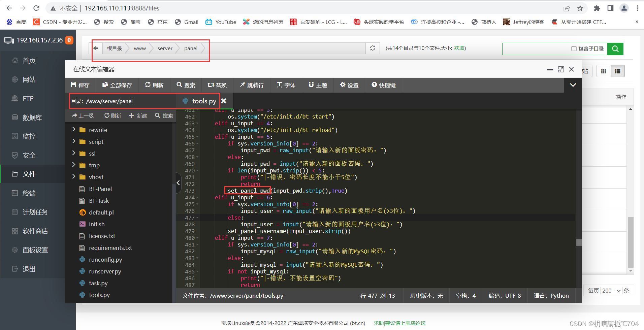Screen dimensions: 644x330
Task: Open the Gmail bookmark
Action: tap(187, 22)
